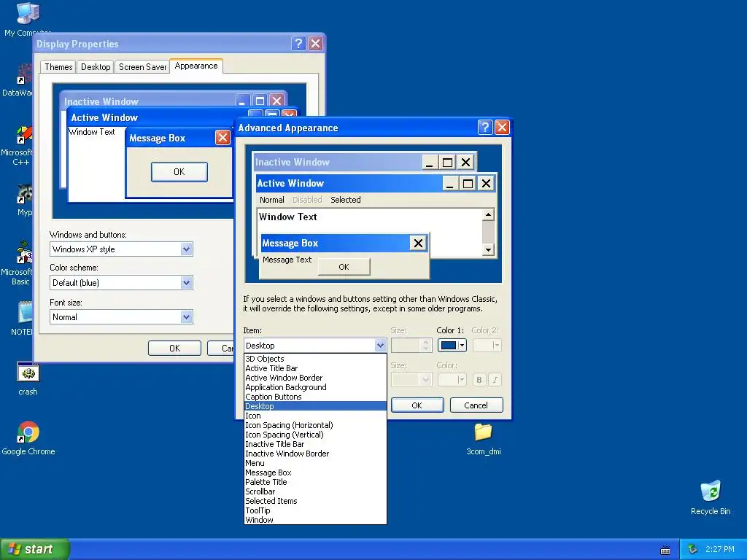Pick Inactive Title Bar entry
Screen dimensions: 747x560
click(x=315, y=444)
